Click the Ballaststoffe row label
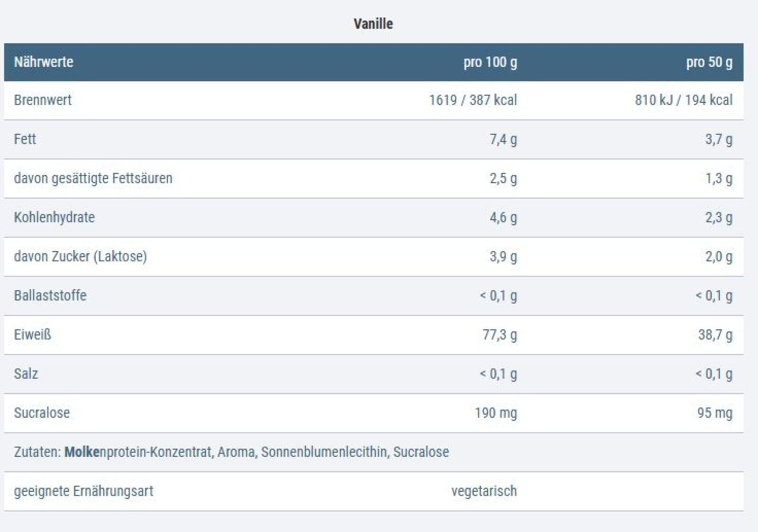Viewport: 758px width, 532px height. [x=50, y=295]
